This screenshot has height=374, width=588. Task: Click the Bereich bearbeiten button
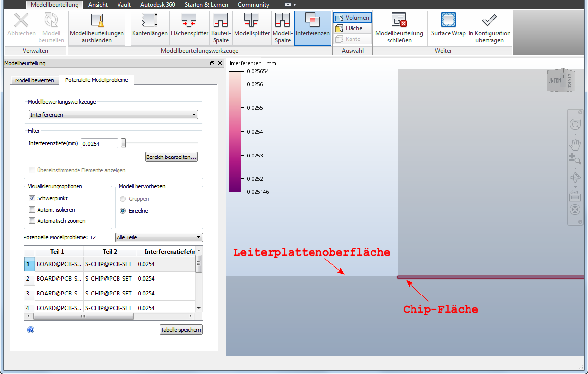tap(172, 157)
